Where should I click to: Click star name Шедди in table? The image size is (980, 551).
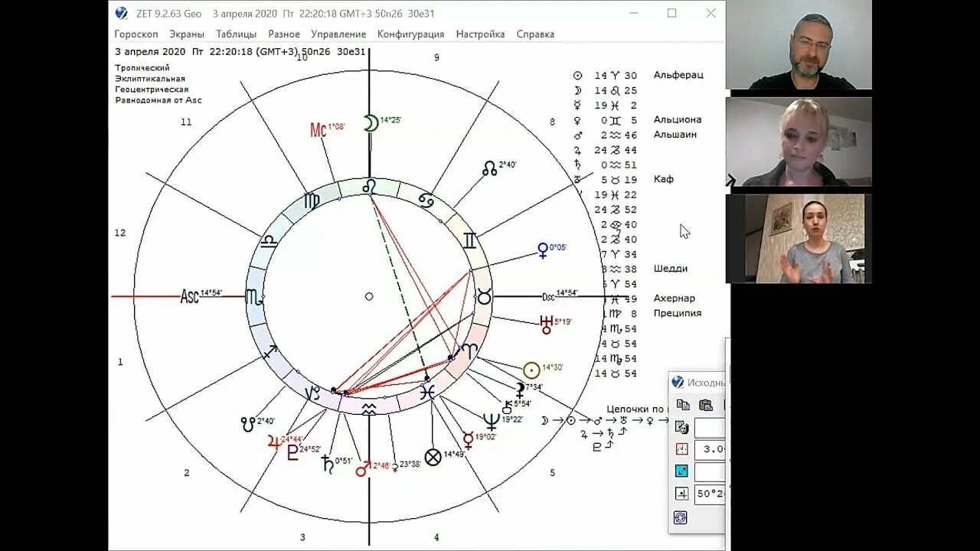click(671, 269)
